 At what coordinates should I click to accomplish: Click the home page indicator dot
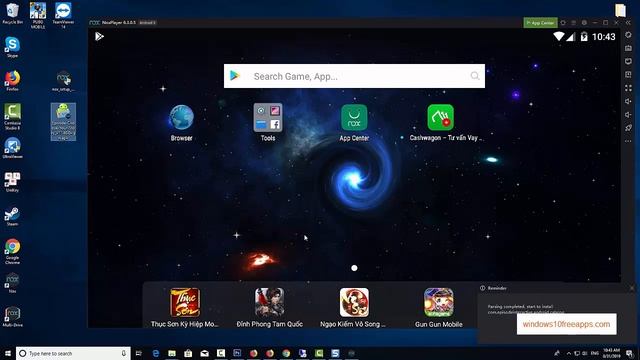pyautogui.click(x=354, y=268)
